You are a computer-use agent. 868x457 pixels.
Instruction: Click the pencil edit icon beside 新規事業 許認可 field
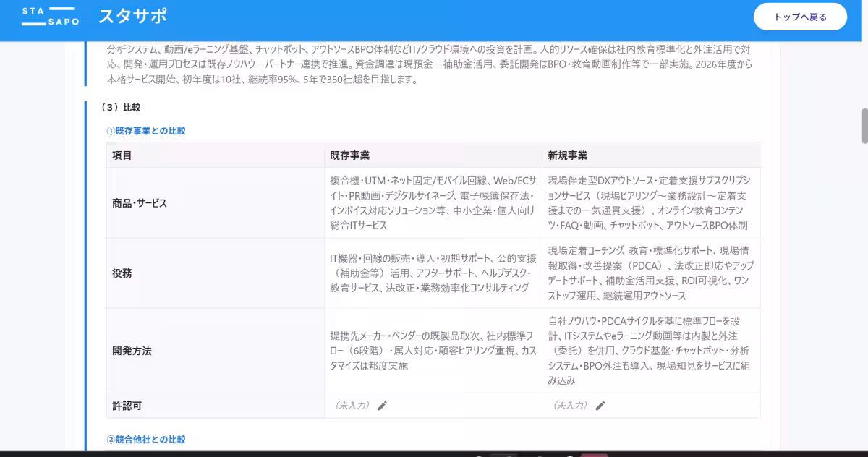[x=600, y=406]
